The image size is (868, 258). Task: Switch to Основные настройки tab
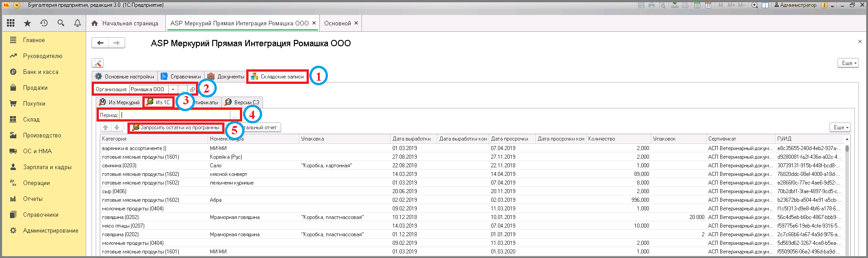125,77
